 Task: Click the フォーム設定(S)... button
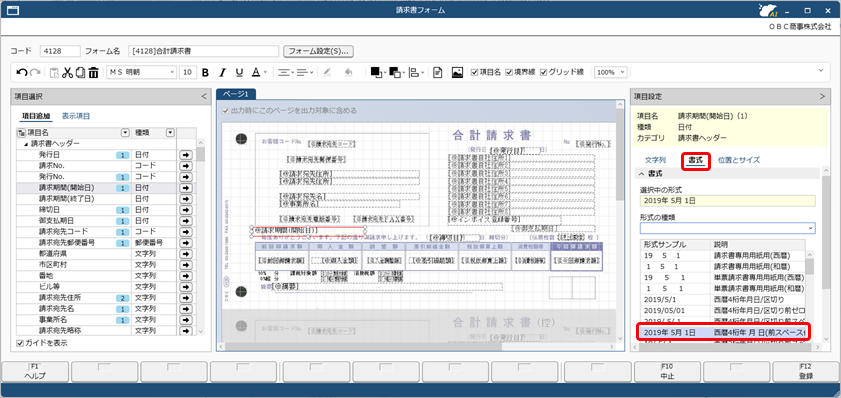pos(319,51)
